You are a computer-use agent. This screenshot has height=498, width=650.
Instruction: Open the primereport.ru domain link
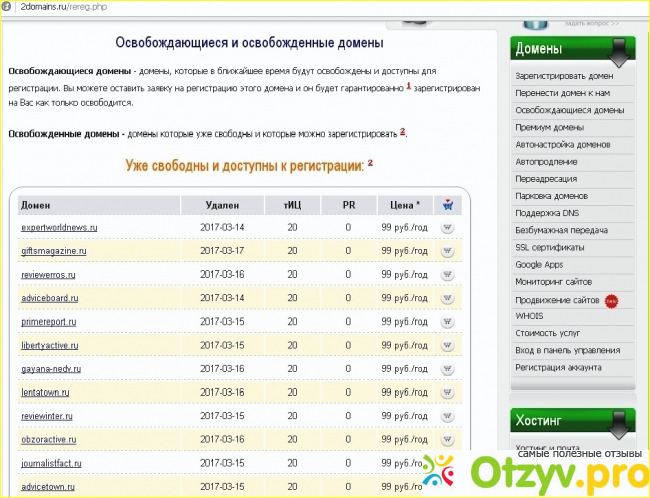(x=51, y=322)
